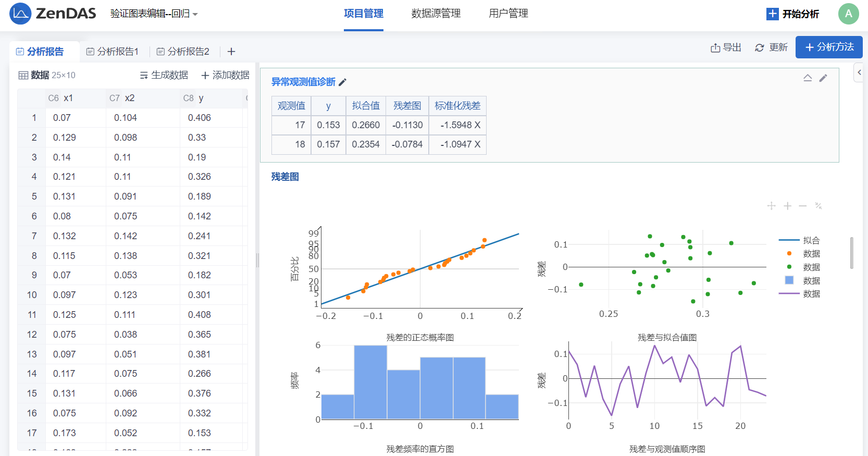Click the 生成数据 button
Screen dimensions: 868x456
click(x=164, y=75)
